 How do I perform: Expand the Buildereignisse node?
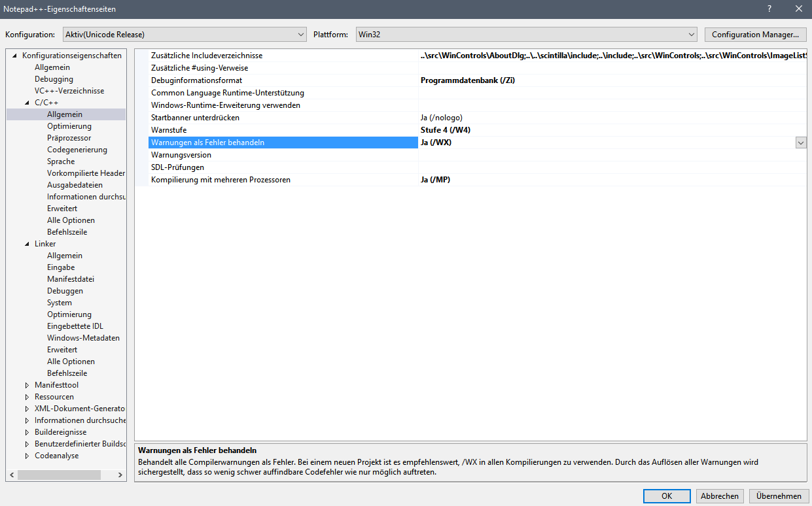tap(27, 432)
